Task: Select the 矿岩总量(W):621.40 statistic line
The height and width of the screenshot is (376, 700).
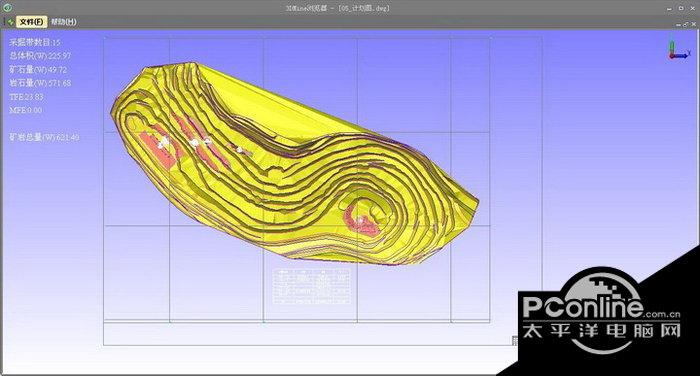Action: click(x=44, y=138)
